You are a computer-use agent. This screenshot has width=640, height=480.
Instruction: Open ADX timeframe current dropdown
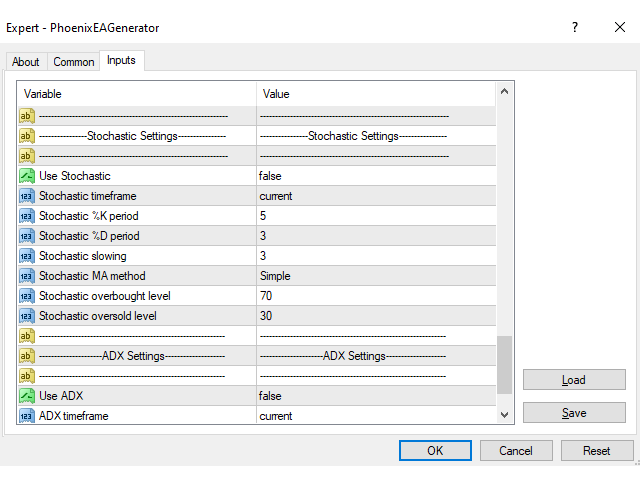(x=375, y=416)
